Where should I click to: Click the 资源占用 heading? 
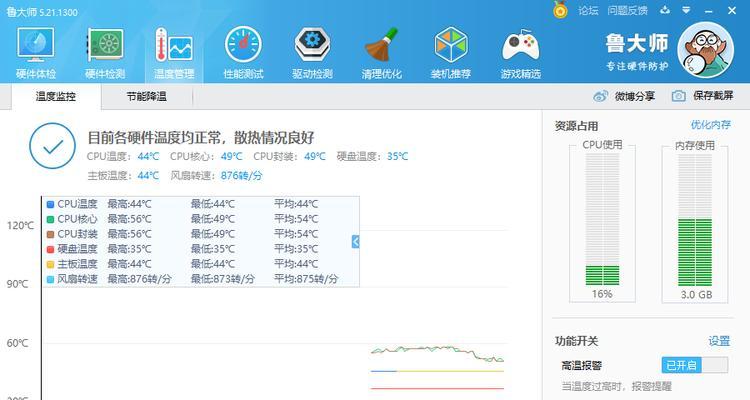(576, 126)
